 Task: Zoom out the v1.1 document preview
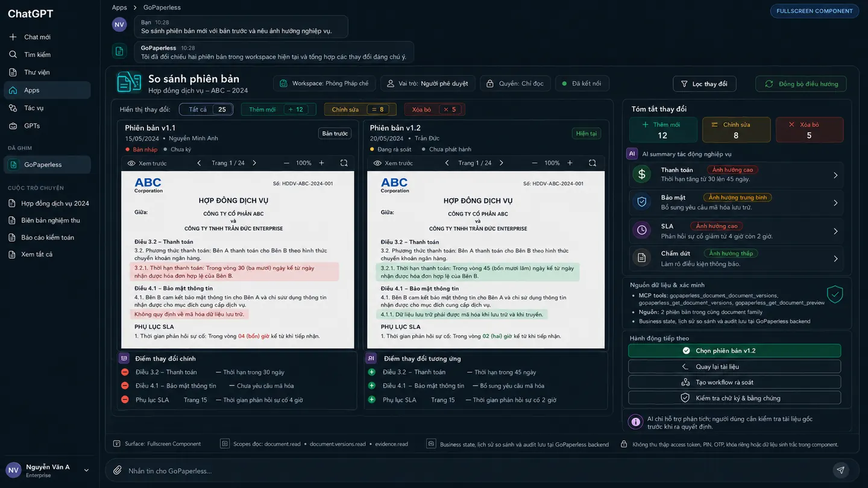(286, 163)
